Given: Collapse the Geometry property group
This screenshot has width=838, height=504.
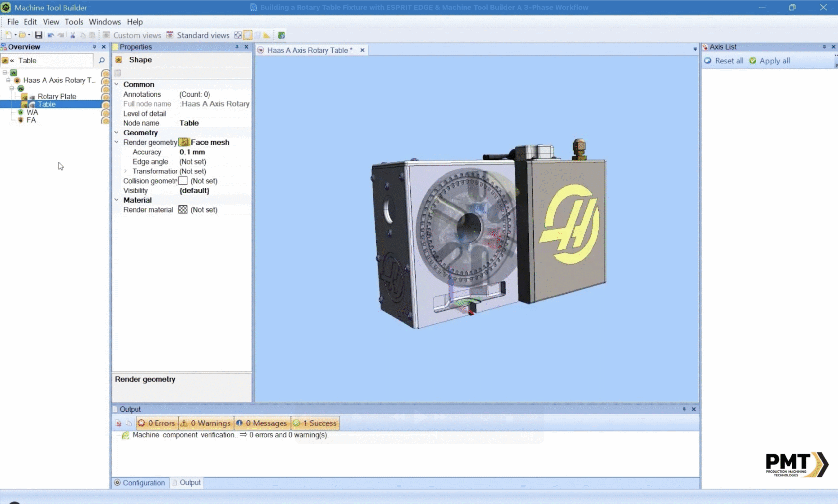Looking at the screenshot, I should coord(117,133).
